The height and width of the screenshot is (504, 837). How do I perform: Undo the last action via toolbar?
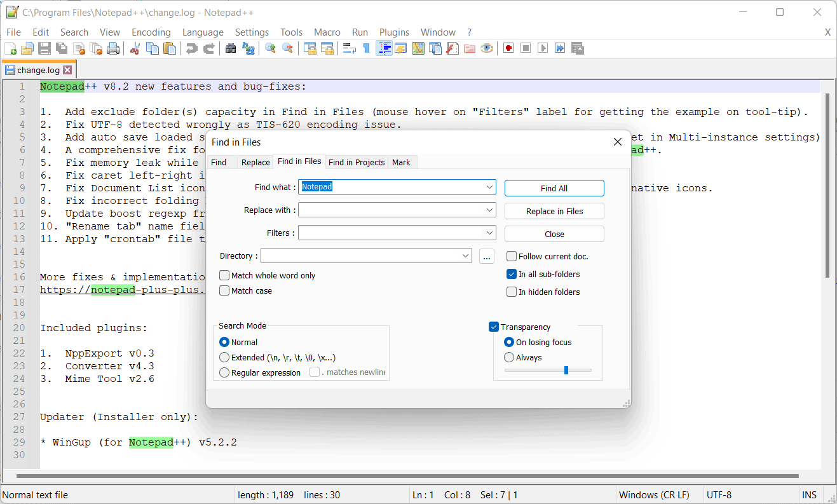tap(191, 48)
